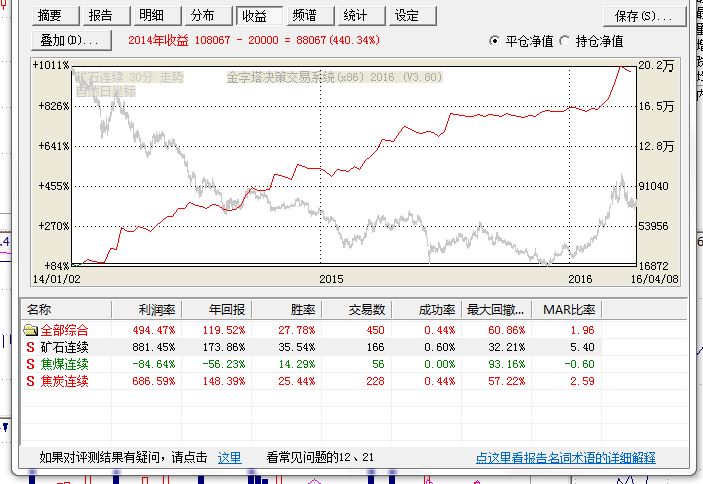Click the 16/04/08 end date label
This screenshot has width=703, height=484.
click(x=655, y=279)
